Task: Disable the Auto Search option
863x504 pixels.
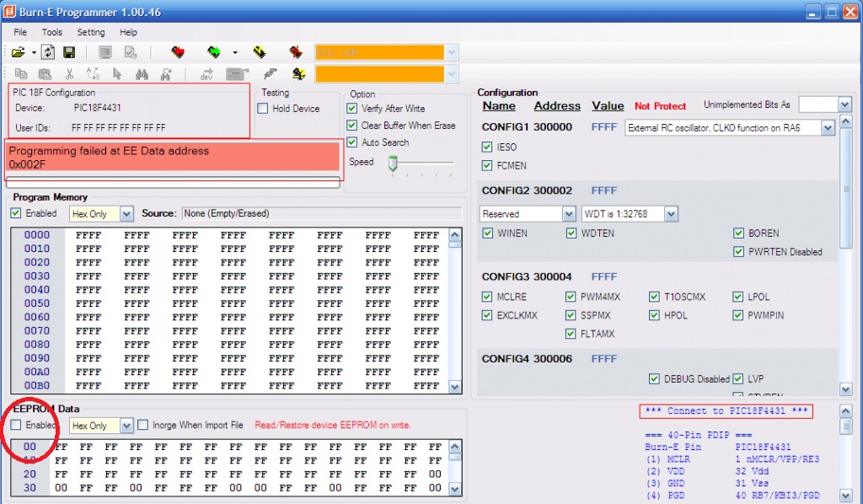Action: pyautogui.click(x=351, y=142)
